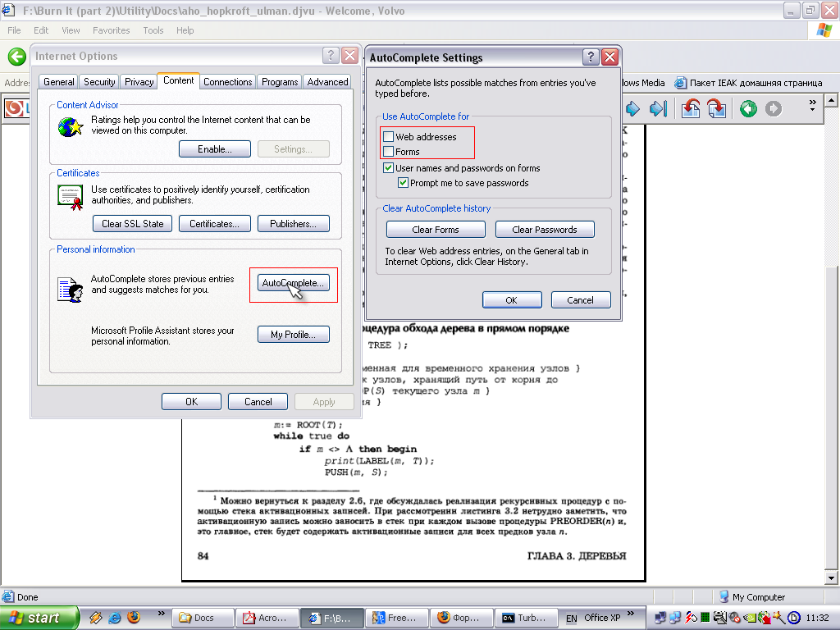Open the Favorites menu
Viewport: 840px width, 630px height.
(x=111, y=30)
